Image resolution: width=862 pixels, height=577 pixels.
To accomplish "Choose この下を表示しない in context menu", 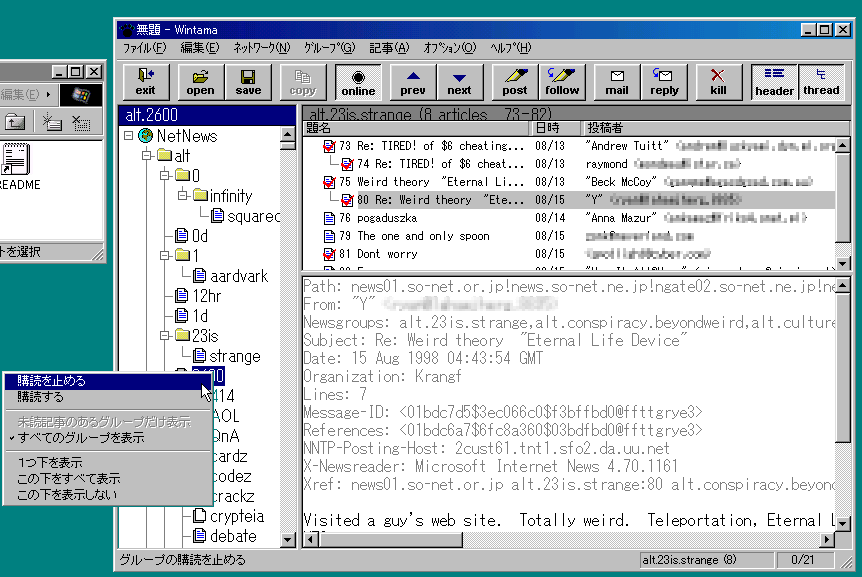I will [108, 495].
